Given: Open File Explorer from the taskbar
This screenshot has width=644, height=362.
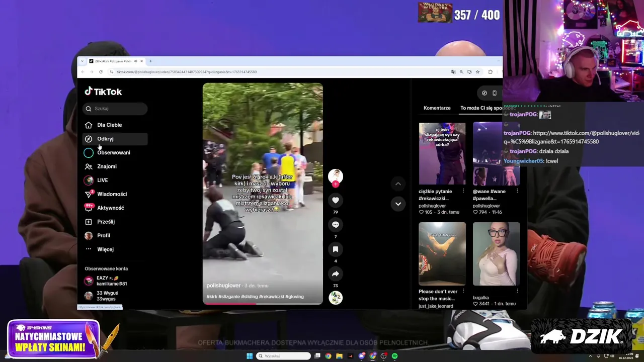Looking at the screenshot, I should point(339,356).
